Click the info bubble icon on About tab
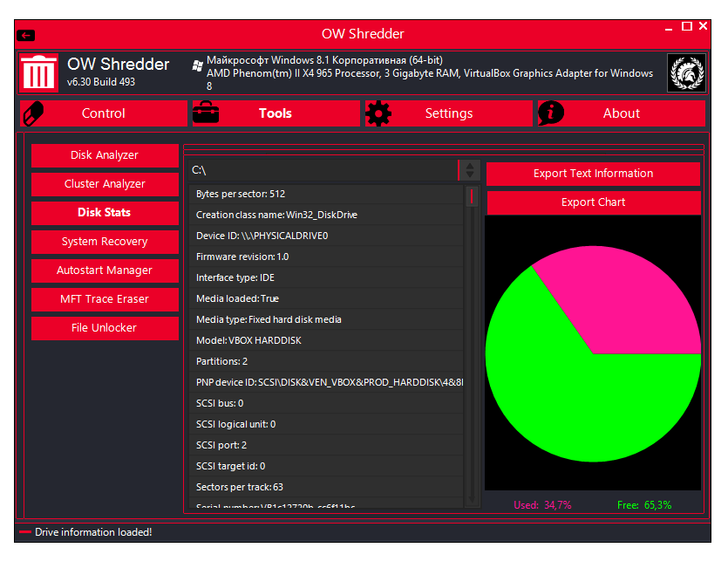728x575 pixels. click(551, 113)
